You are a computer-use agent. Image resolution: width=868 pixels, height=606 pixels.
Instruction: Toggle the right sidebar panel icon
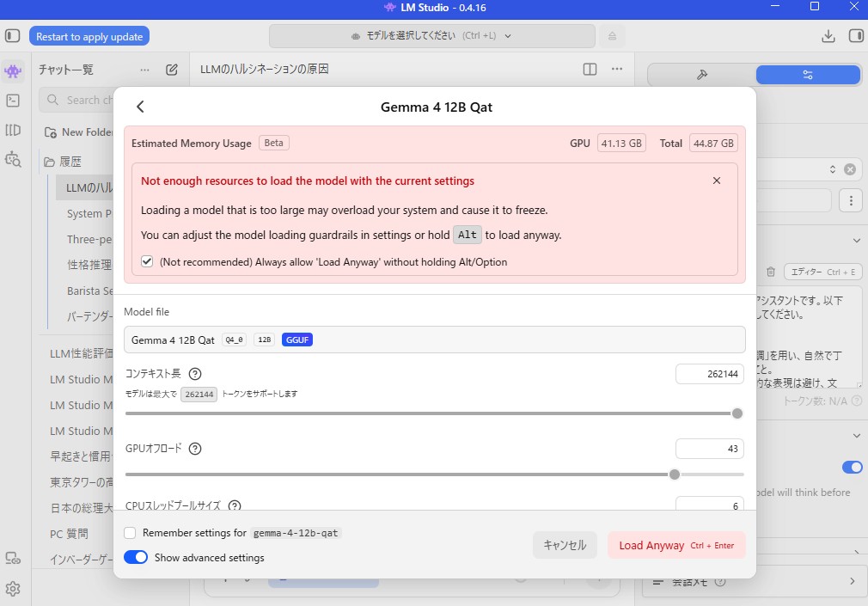(x=856, y=36)
